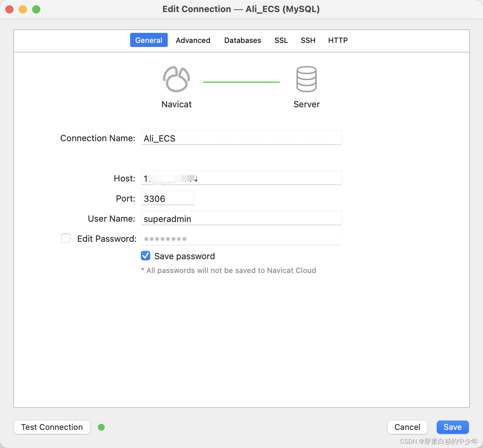Screen dimensions: 483x448
Task: Go to the SSH tab
Action: [308, 40]
